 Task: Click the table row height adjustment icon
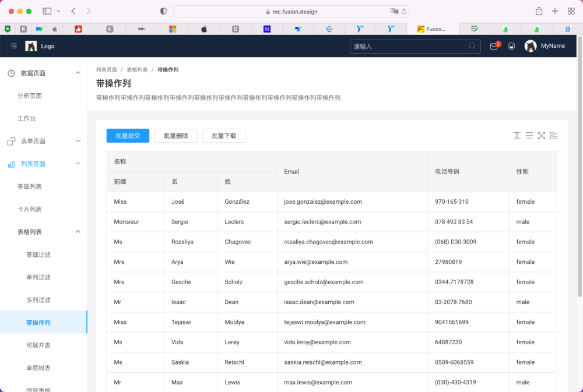click(517, 135)
